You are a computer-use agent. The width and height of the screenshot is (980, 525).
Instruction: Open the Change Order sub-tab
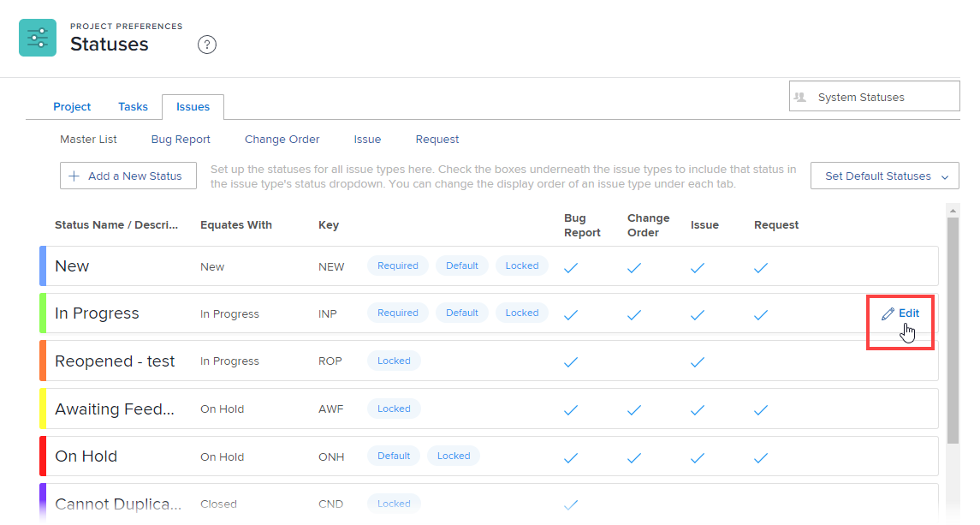coord(282,140)
